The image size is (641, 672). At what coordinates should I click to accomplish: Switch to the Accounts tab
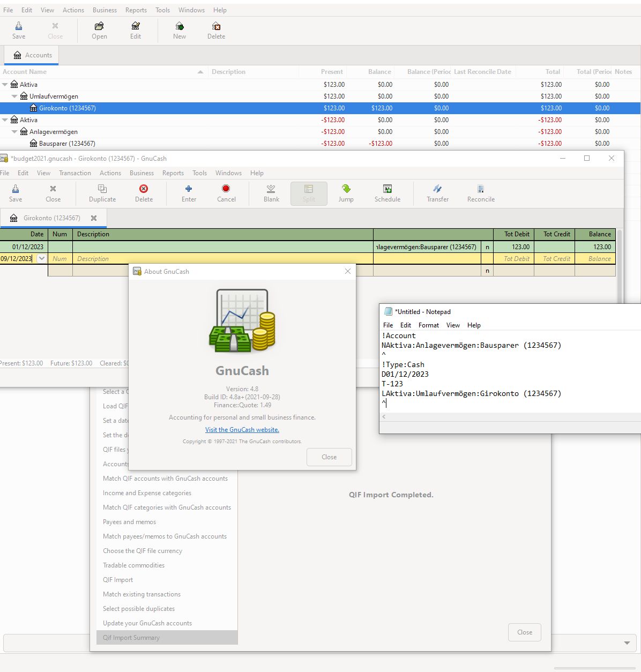[32, 55]
